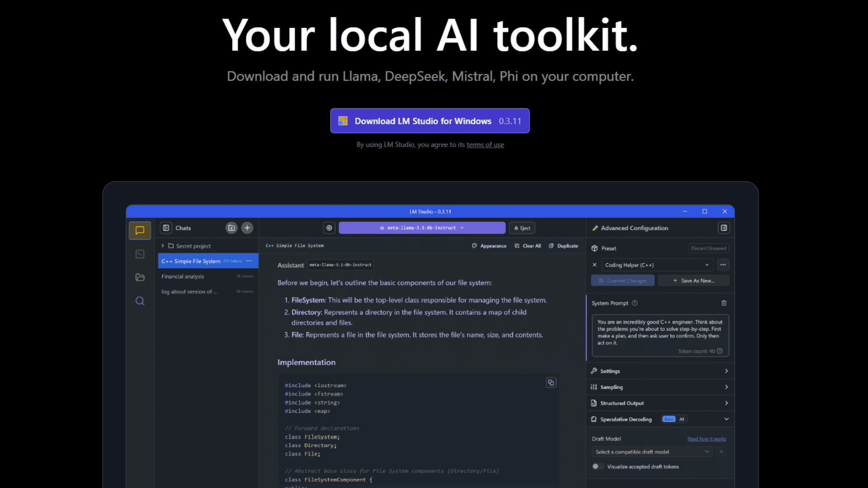Show token count info icon
This screenshot has height=488, width=868.
[720, 351]
